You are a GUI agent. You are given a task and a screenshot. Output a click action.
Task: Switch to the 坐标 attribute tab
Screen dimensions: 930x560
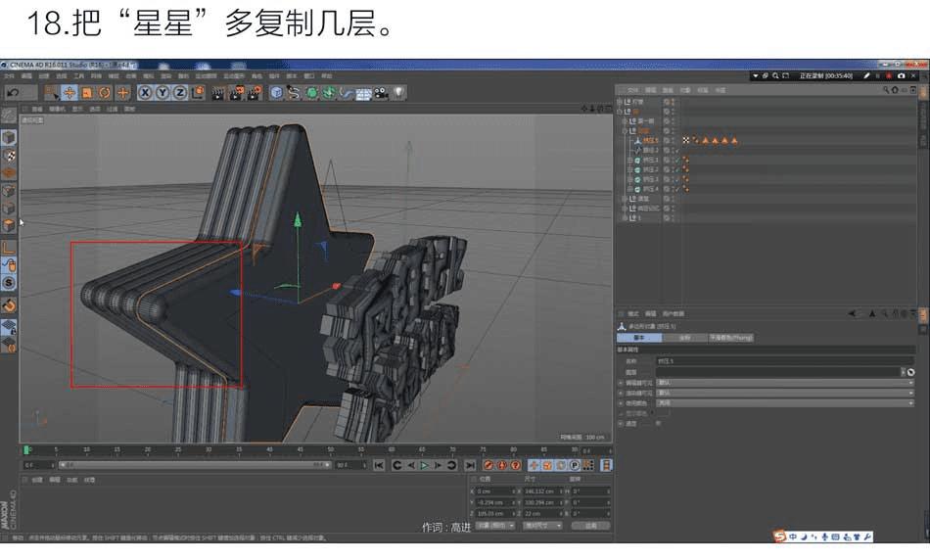tap(685, 338)
